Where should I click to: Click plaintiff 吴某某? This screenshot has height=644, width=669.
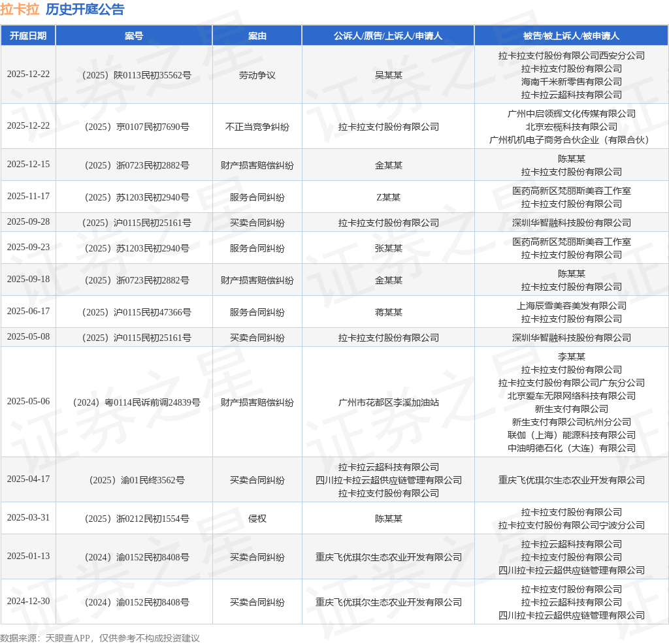388,75
